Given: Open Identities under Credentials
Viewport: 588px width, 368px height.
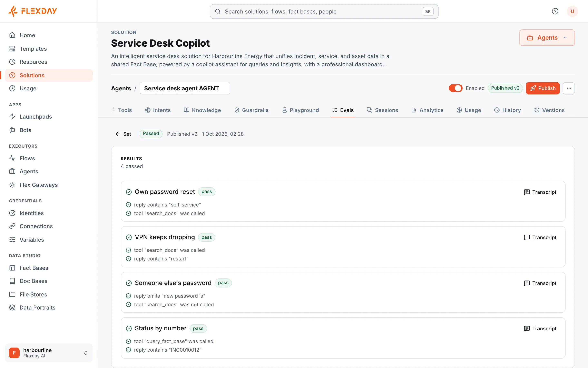Looking at the screenshot, I should pos(49,213).
